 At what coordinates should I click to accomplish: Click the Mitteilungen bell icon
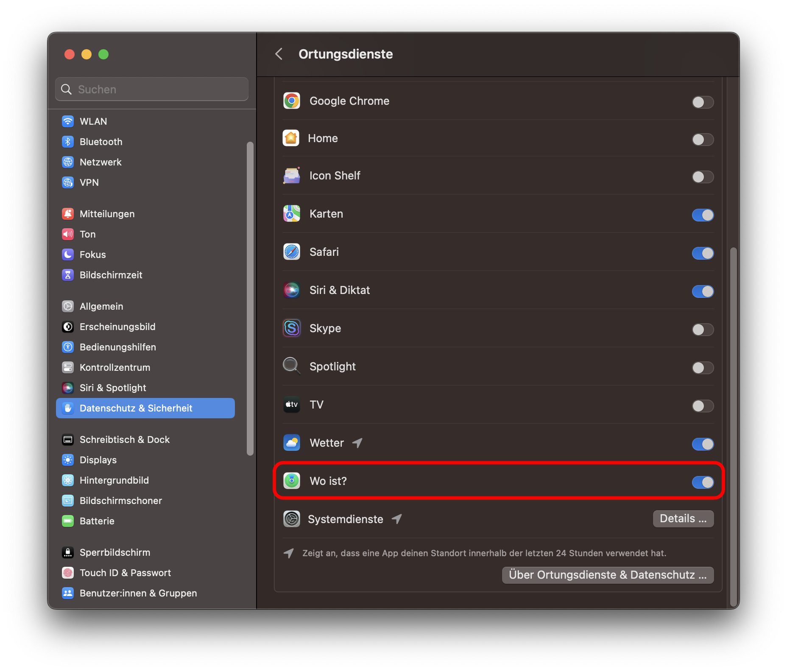point(68,214)
